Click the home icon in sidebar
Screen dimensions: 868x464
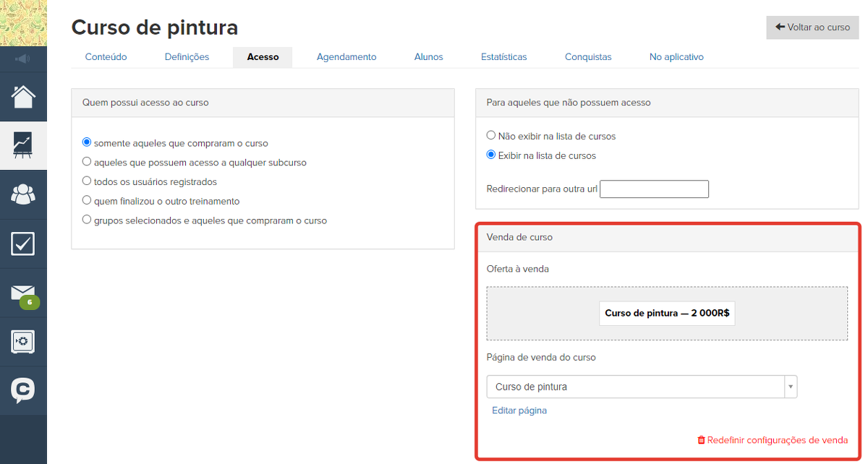click(23, 96)
